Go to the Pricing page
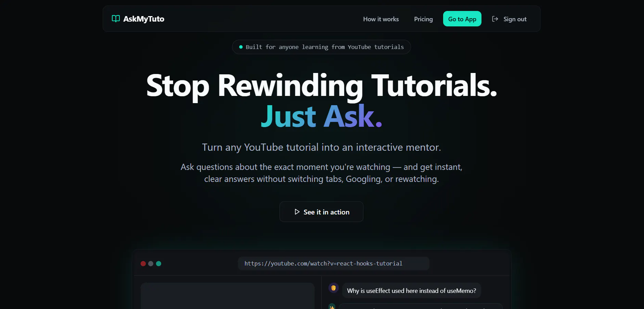 [423, 19]
